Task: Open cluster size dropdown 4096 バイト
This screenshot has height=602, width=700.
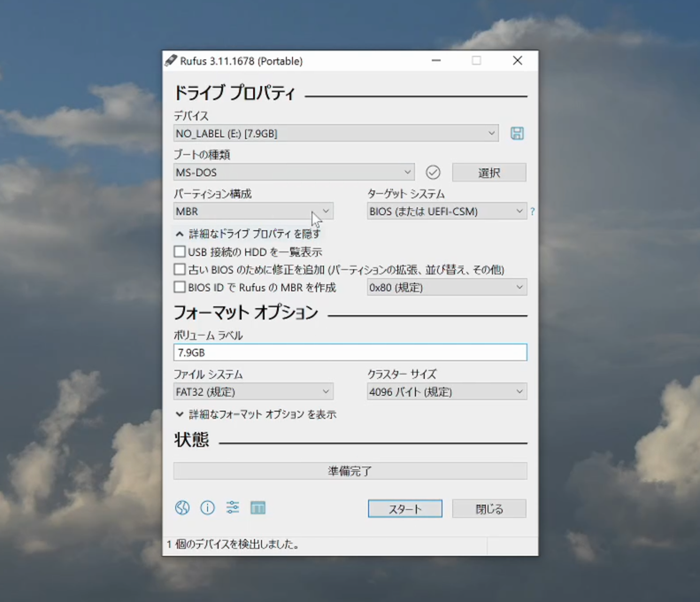Action: point(447,391)
